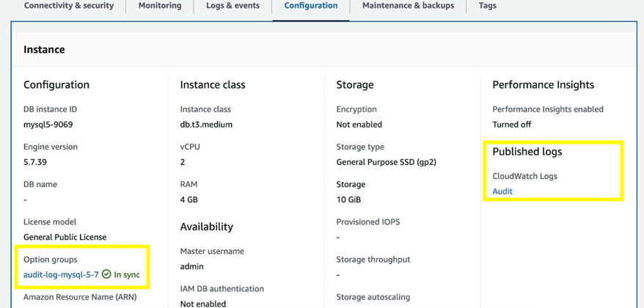Click the Published logs heading
This screenshot has width=644, height=308.
(527, 152)
